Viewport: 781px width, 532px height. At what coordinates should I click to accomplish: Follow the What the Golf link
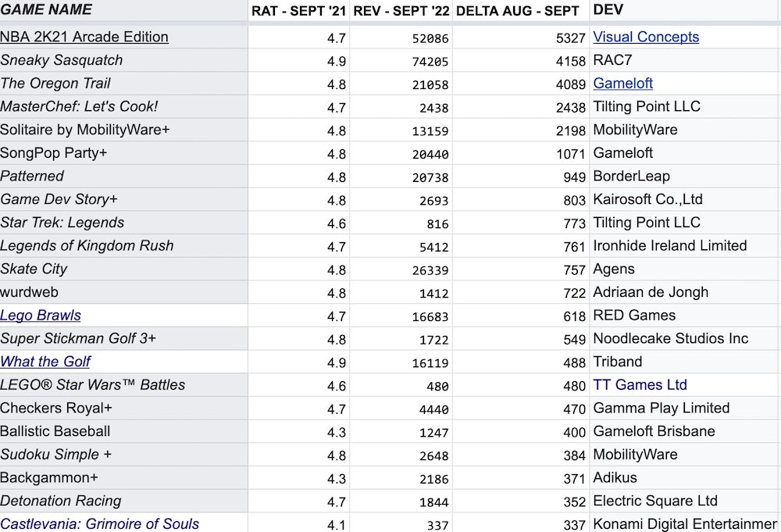pos(45,362)
